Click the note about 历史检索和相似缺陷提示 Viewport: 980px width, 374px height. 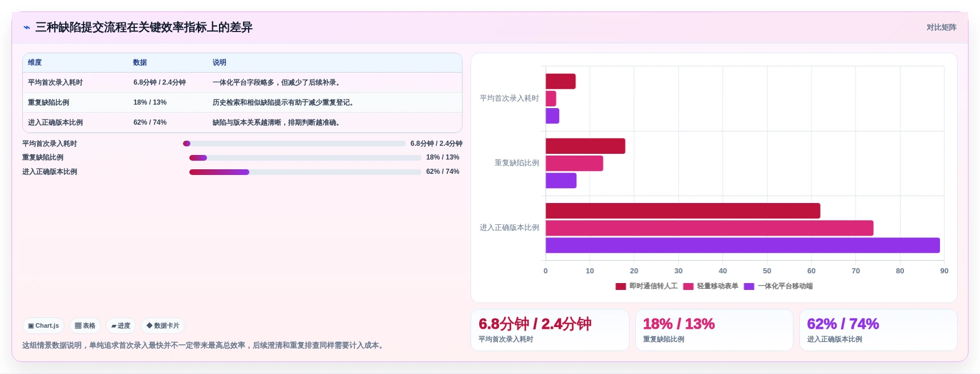[x=285, y=102]
